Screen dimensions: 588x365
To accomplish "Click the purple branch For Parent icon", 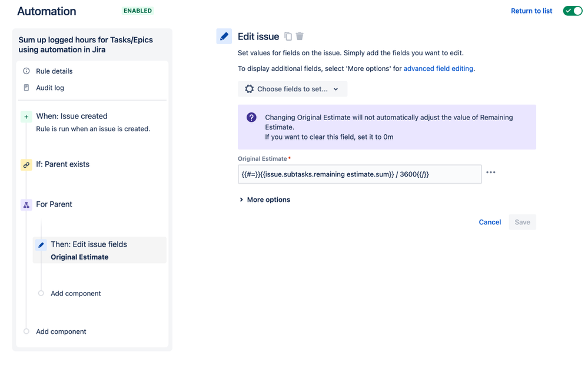I will click(26, 205).
